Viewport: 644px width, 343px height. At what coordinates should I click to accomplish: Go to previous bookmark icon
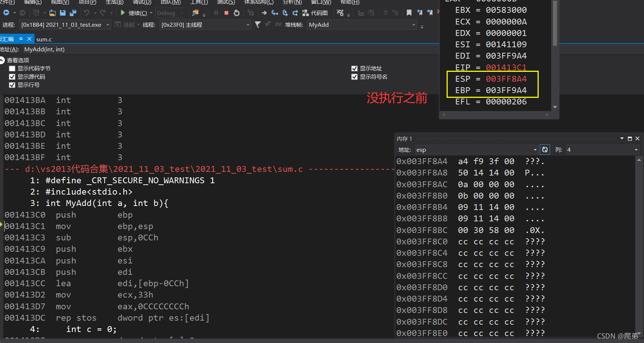click(419, 13)
